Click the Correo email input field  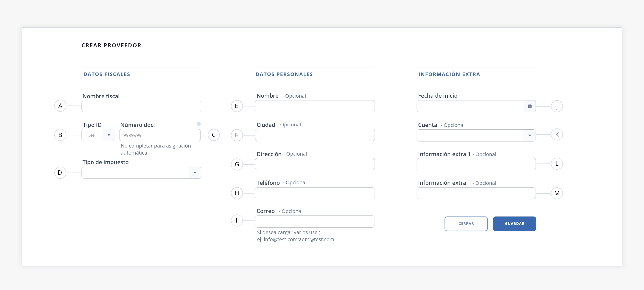pyautogui.click(x=315, y=222)
